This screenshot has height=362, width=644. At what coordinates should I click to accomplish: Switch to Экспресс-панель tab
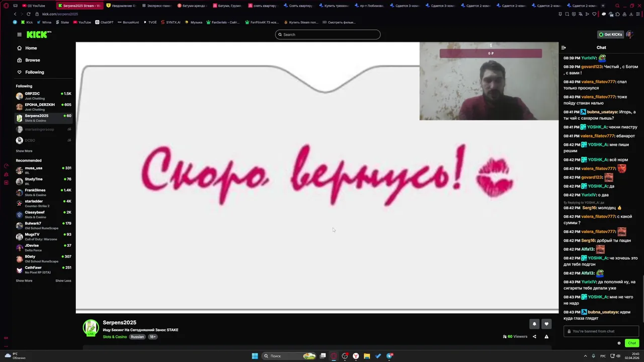click(156, 6)
